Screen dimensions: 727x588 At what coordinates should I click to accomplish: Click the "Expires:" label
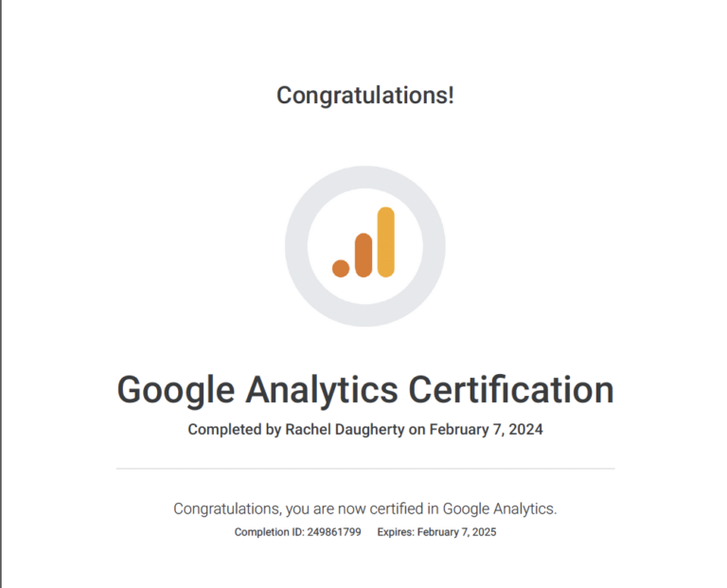(396, 532)
